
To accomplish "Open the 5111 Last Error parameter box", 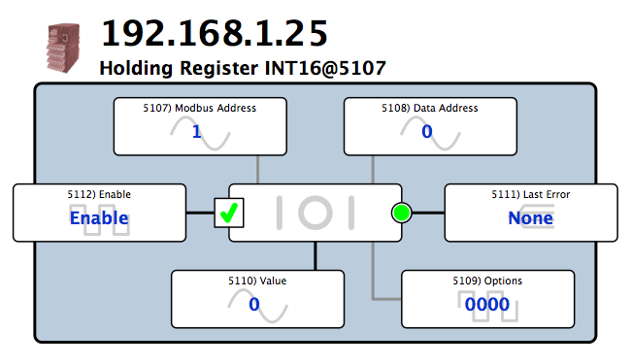I will 531,213.
